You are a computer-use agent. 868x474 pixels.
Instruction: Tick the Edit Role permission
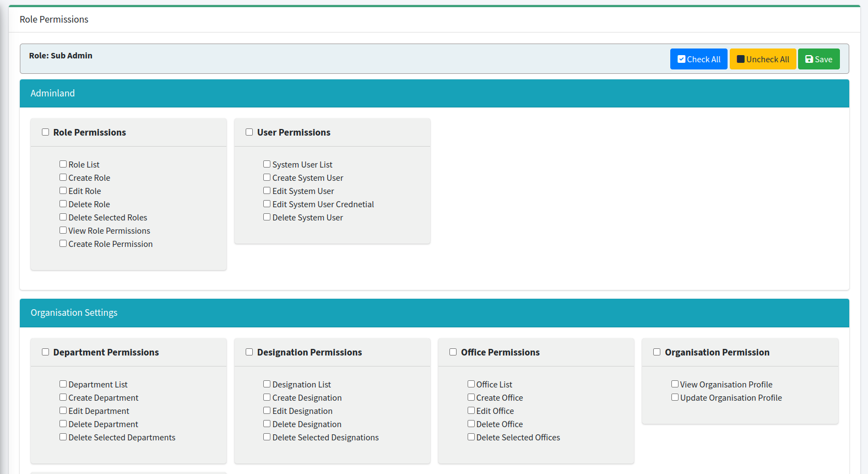pyautogui.click(x=63, y=191)
